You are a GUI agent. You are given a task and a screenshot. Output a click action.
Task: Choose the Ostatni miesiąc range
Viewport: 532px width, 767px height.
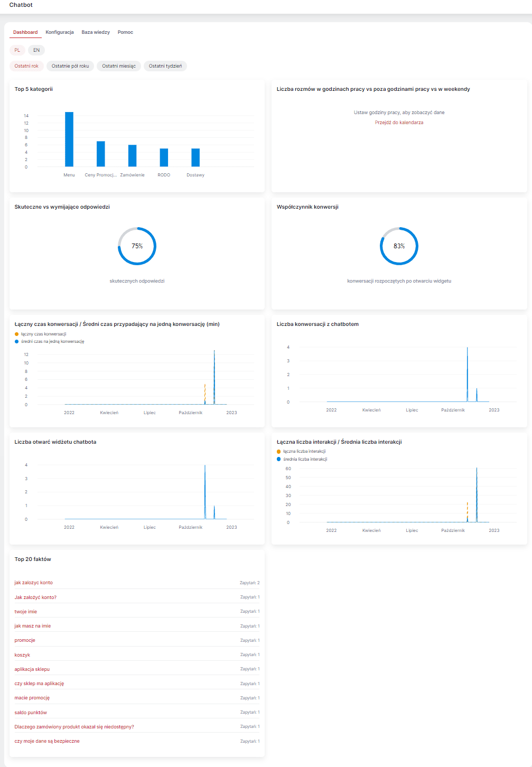(x=119, y=66)
